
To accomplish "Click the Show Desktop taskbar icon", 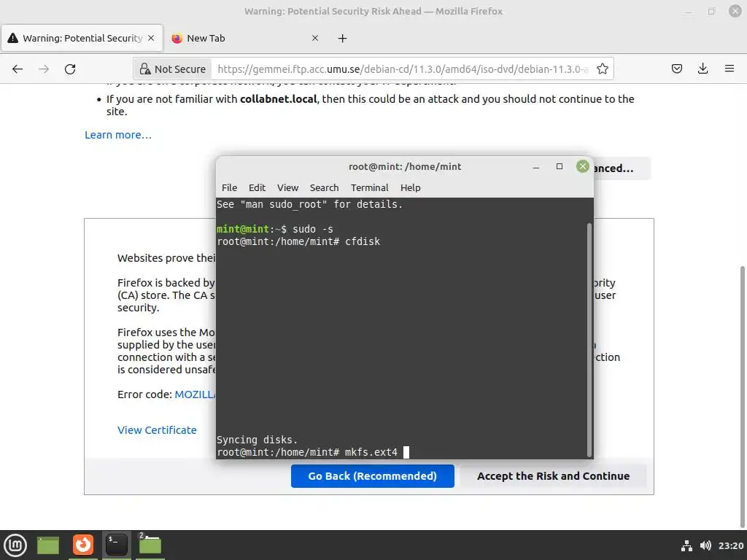I will 48,545.
